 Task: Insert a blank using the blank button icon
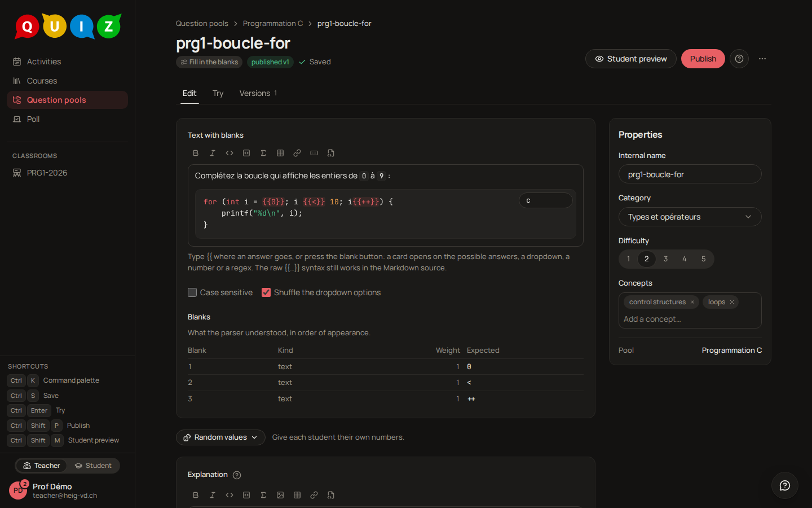tap(314, 153)
